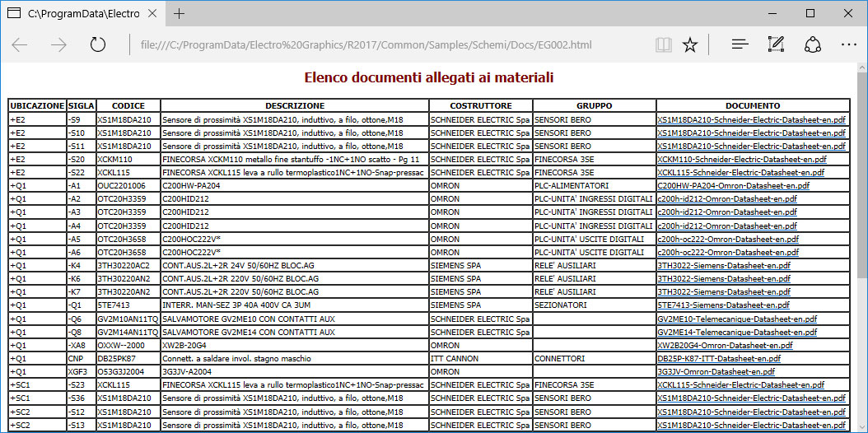
Task: Open XW2B20G4-Omron-Datasheet-en.pdf link
Action: 726,345
